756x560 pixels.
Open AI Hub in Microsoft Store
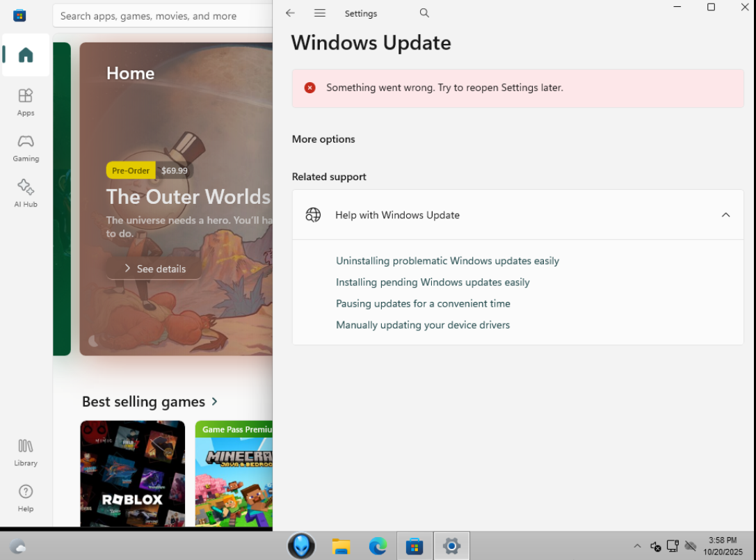point(26,193)
